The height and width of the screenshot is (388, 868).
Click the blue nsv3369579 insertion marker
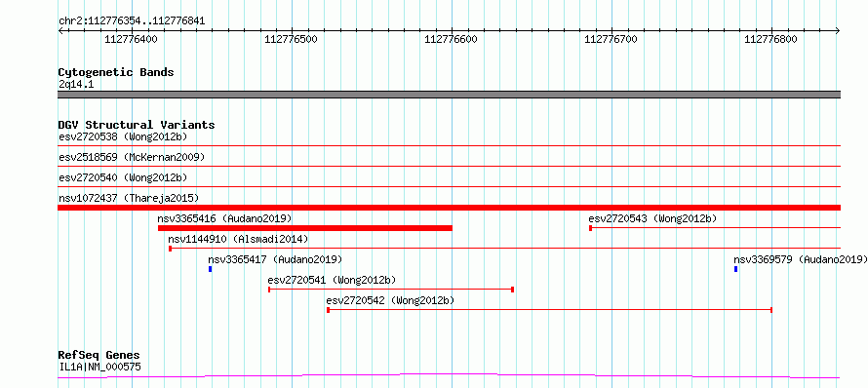click(x=735, y=269)
